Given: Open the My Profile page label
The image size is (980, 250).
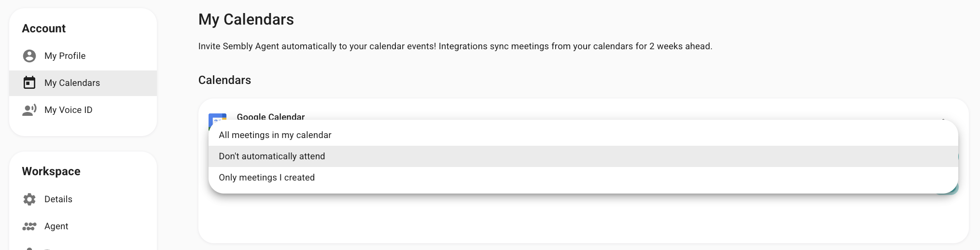Looking at the screenshot, I should [65, 56].
